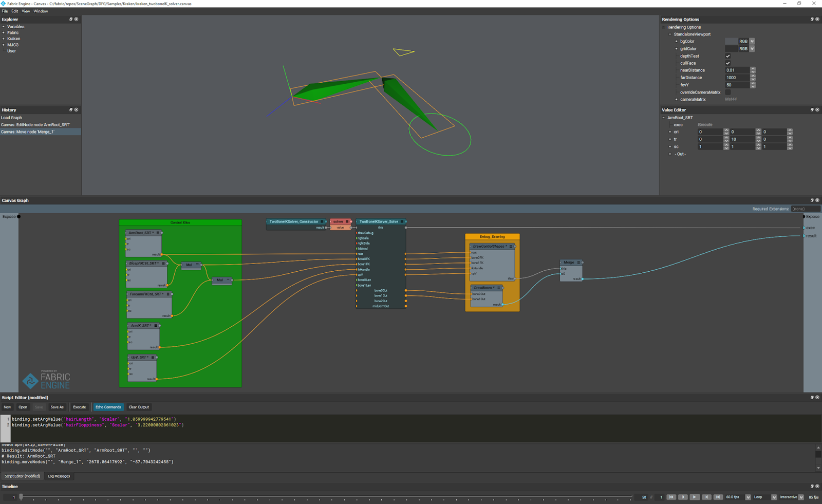Viewport: 822px width, 504px height.
Task: Click the Merge node menu icon
Action: pos(578,263)
